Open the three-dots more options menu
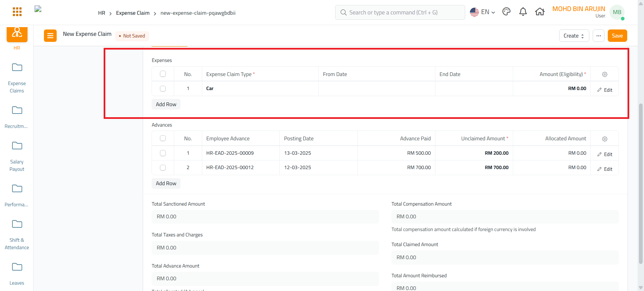This screenshot has width=644, height=291. pyautogui.click(x=598, y=36)
